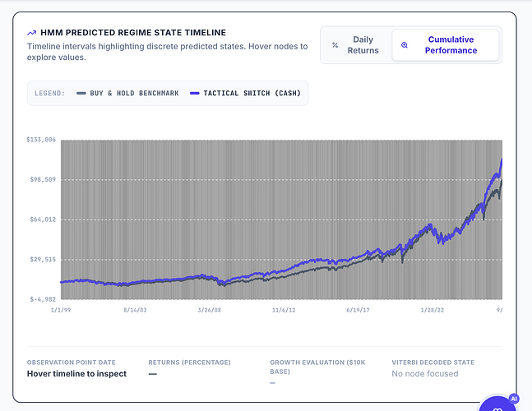Screen dimensions: 532x411
Task: Switch to Daily Returns view
Action: [356, 45]
